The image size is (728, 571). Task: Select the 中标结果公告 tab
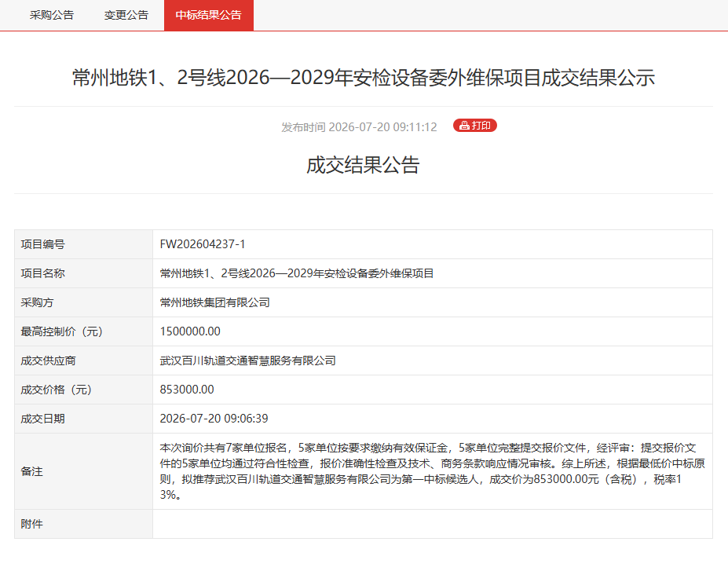[208, 16]
